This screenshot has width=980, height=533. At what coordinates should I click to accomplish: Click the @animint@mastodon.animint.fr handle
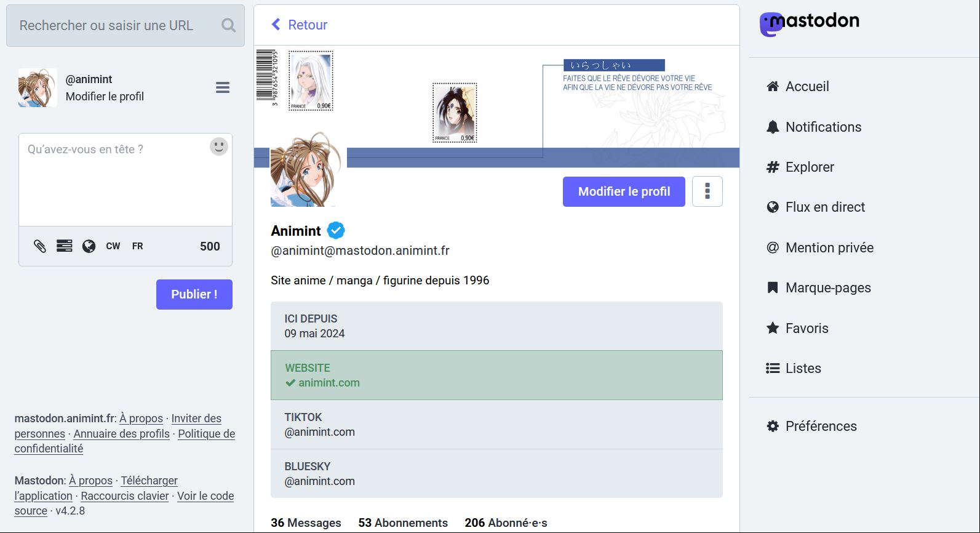[360, 250]
